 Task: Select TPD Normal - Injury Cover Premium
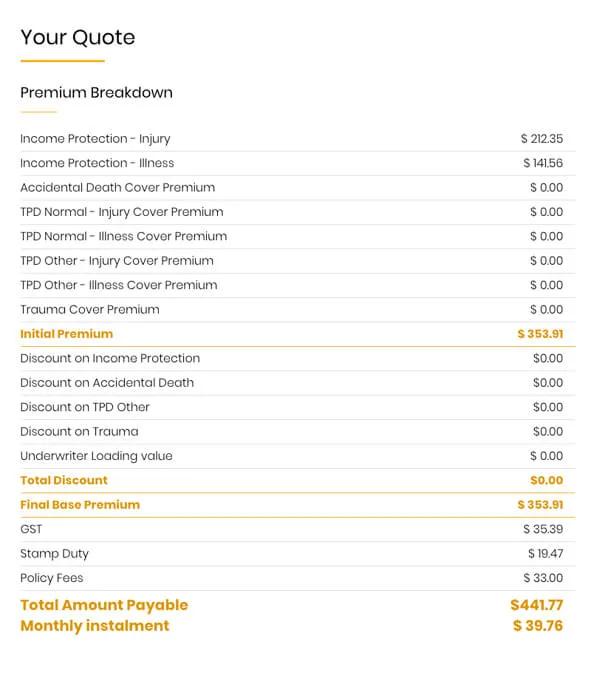pyautogui.click(x=121, y=212)
